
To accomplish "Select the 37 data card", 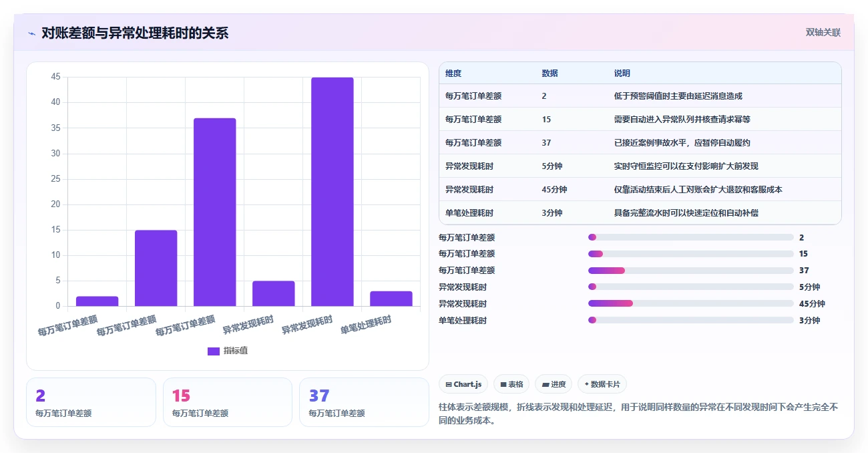I will coord(364,402).
